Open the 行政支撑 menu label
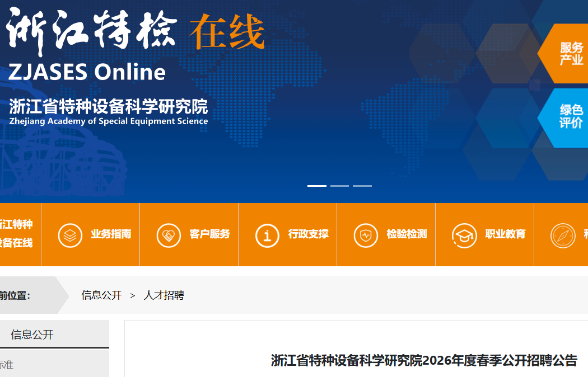Screen dimensions: 588x377 pyautogui.click(x=308, y=234)
